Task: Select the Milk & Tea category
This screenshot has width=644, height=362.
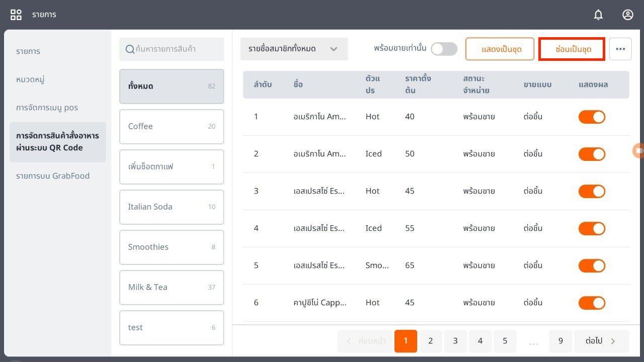Action: click(x=172, y=288)
